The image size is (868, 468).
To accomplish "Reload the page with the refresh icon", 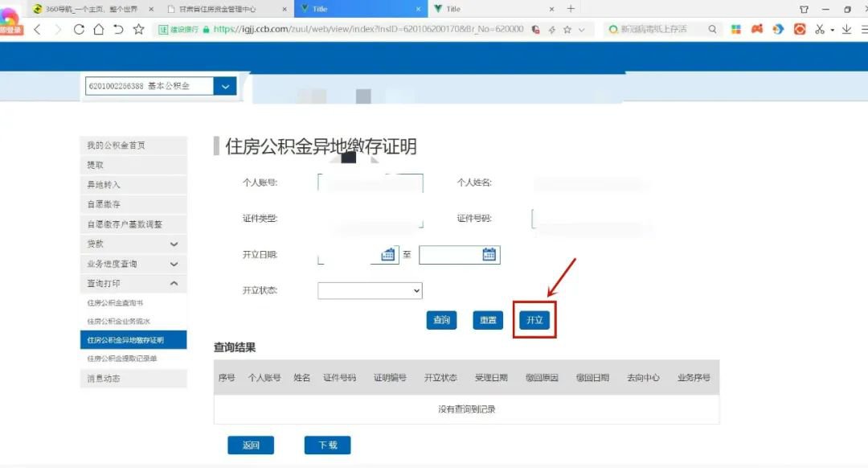I will point(79,30).
